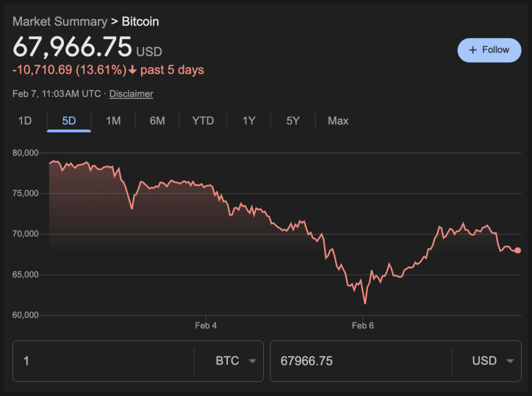Click the Market Summary breadcrumb
The image size is (532, 396).
[x=59, y=21]
